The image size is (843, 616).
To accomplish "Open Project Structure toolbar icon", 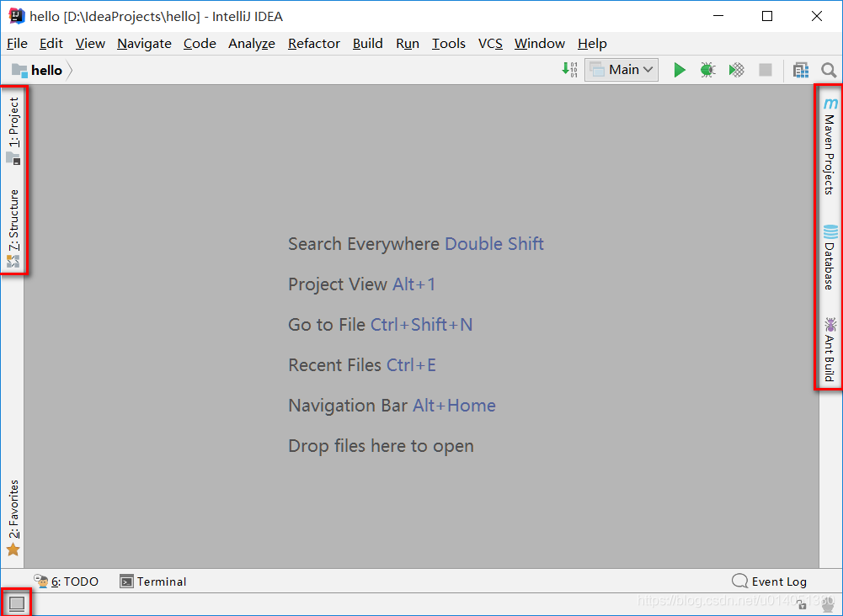I will click(801, 70).
